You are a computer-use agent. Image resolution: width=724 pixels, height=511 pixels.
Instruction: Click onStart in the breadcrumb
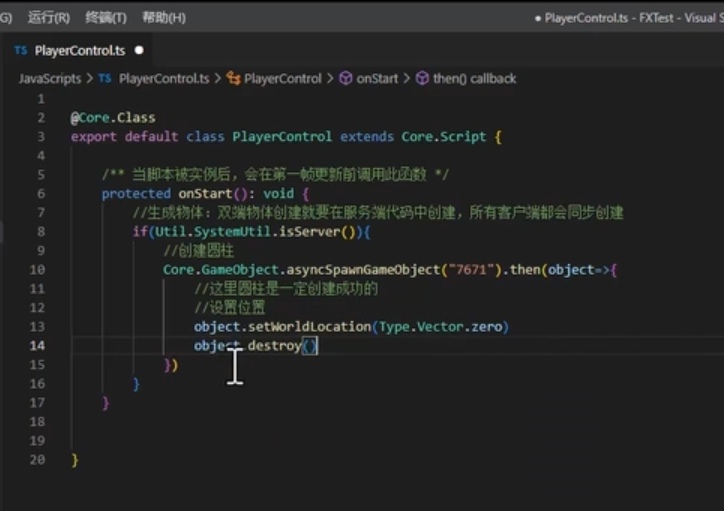coord(377,78)
